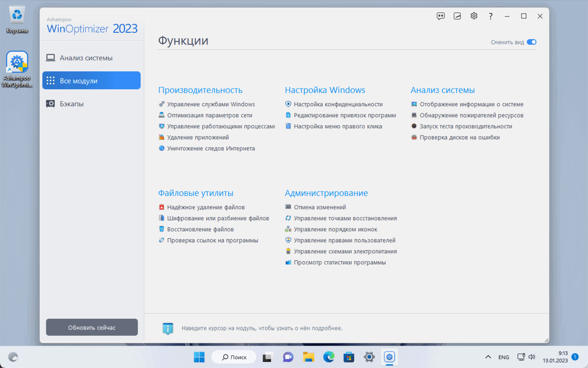This screenshot has width=588, height=368.
Task: Open Отображение информации о системе icon
Action: pyautogui.click(x=414, y=104)
